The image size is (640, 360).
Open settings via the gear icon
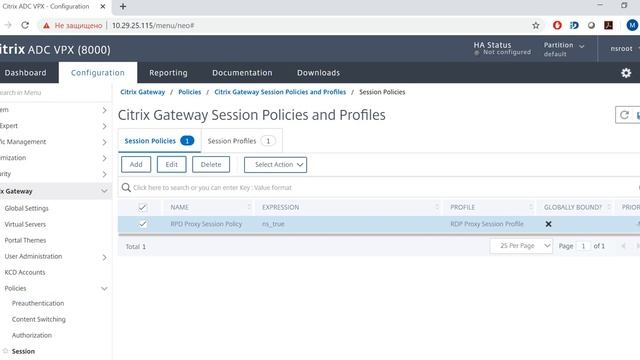[x=626, y=73]
